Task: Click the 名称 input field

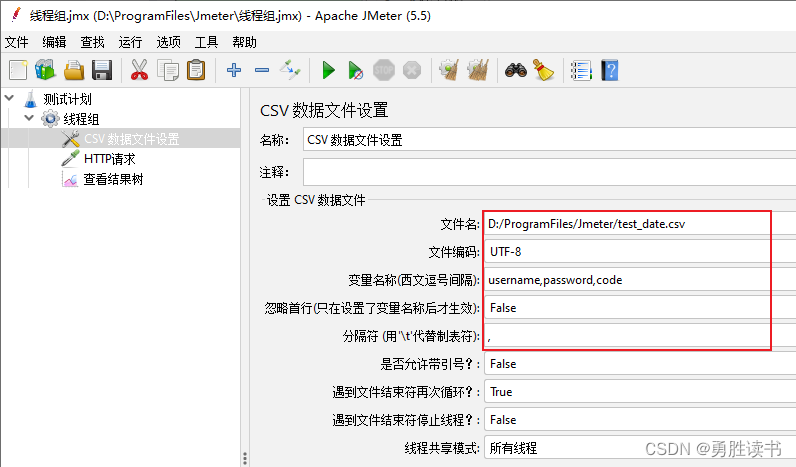Action: pyautogui.click(x=549, y=140)
